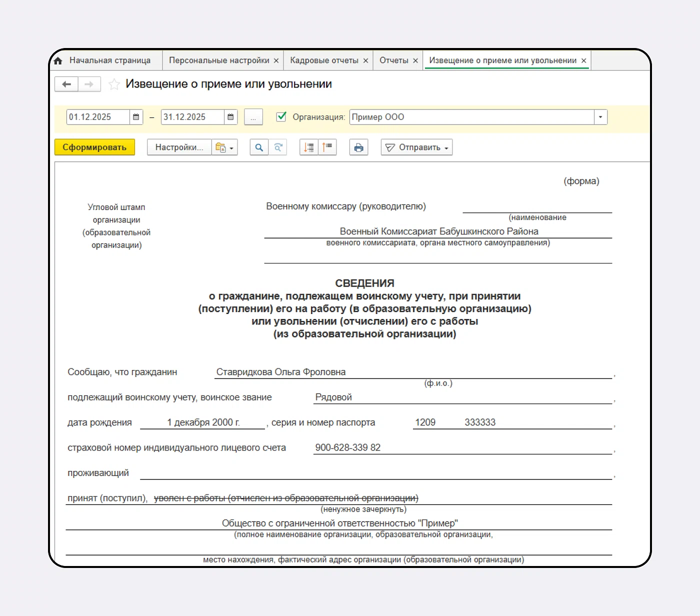The image size is (700, 616).
Task: Open the Организация dropdown list
Action: coord(600,117)
